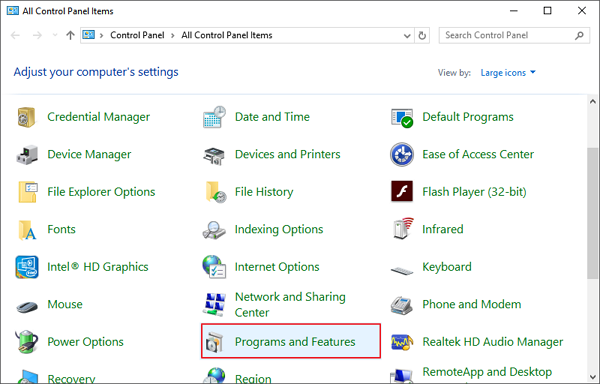The image size is (600, 384).
Task: Open the RemoteApp and Desktop link
Action: click(487, 372)
